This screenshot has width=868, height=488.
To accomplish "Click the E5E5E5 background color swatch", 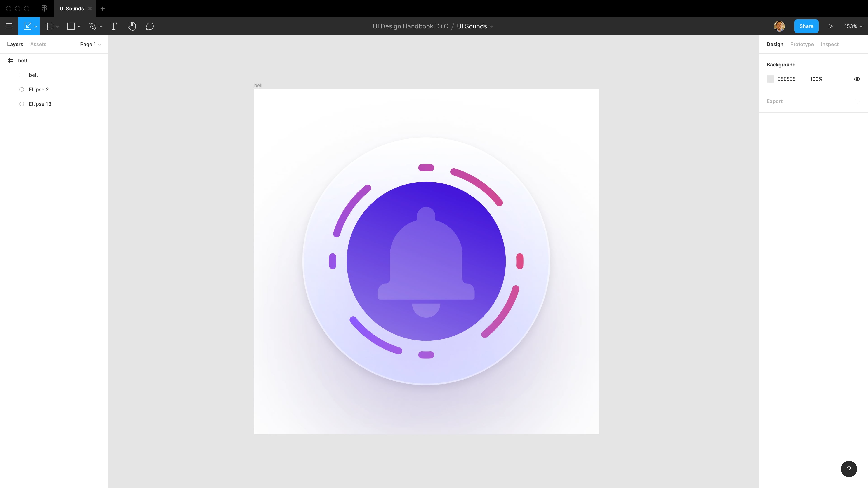I will (x=770, y=79).
